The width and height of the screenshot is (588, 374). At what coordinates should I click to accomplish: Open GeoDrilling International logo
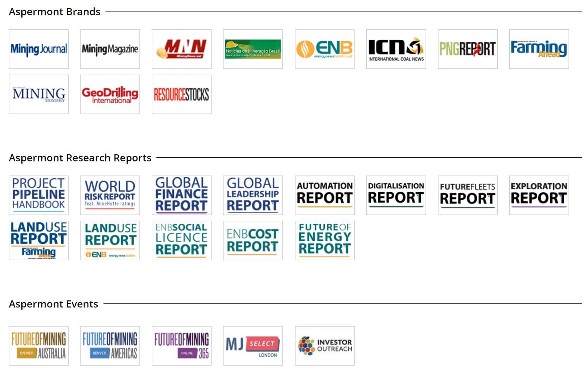click(x=110, y=94)
